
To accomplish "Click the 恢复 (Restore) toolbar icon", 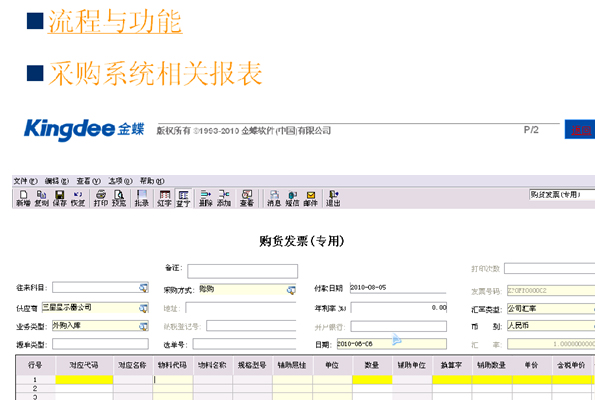I will pos(78,198).
